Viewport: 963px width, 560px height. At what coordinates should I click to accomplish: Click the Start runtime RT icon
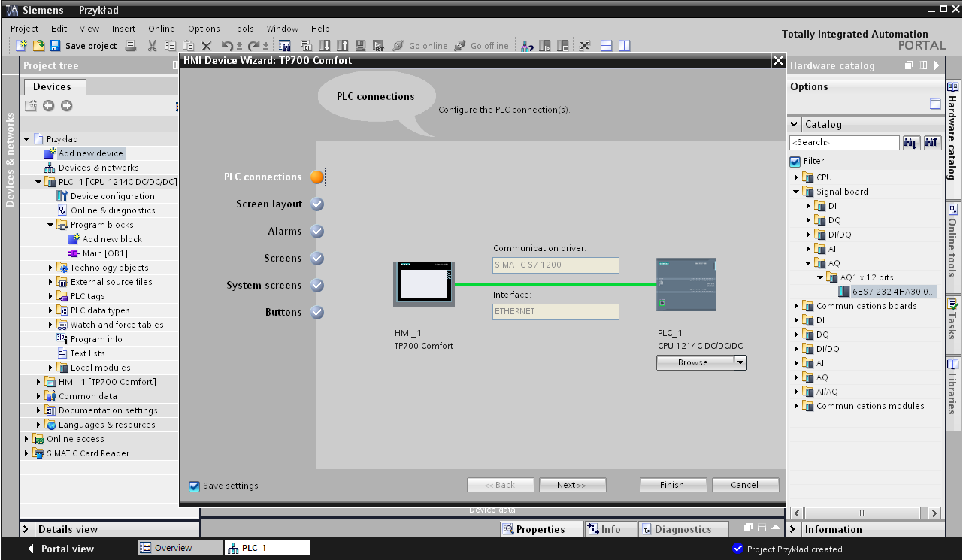(x=379, y=46)
